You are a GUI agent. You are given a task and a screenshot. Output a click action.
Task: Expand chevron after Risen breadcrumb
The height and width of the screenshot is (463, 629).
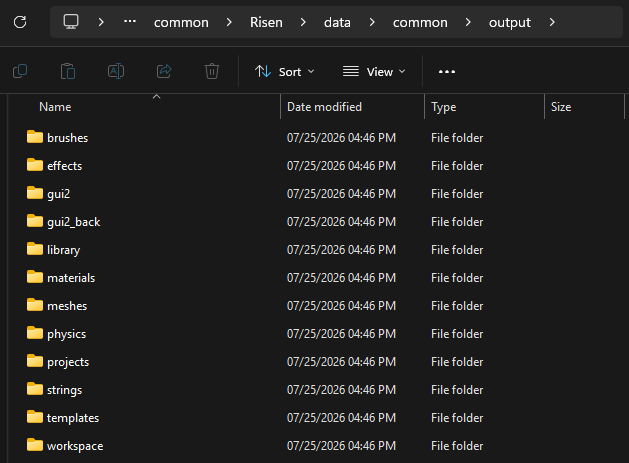coord(303,22)
